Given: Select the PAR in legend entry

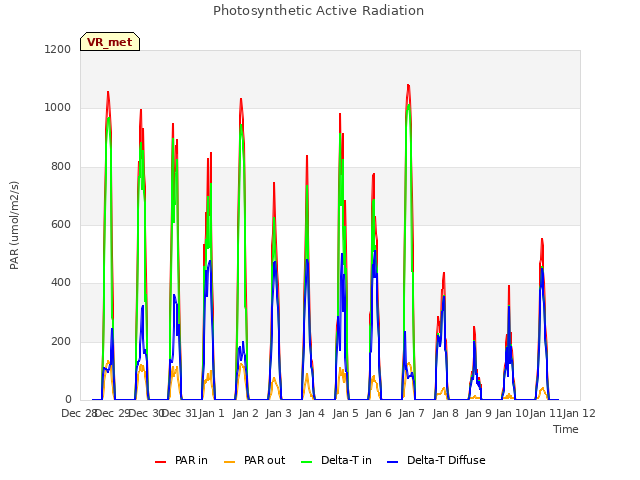Looking at the screenshot, I should coord(181,460).
